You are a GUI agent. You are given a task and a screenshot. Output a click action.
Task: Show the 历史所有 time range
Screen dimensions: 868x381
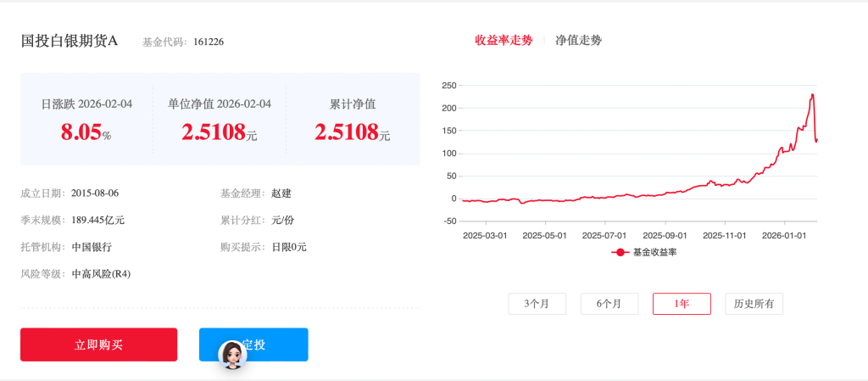[754, 304]
